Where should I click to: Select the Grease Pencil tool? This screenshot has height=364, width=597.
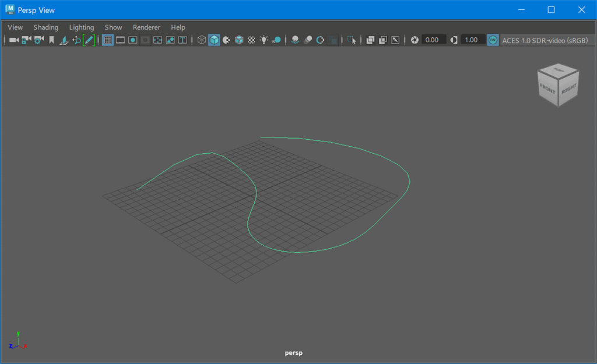point(89,40)
